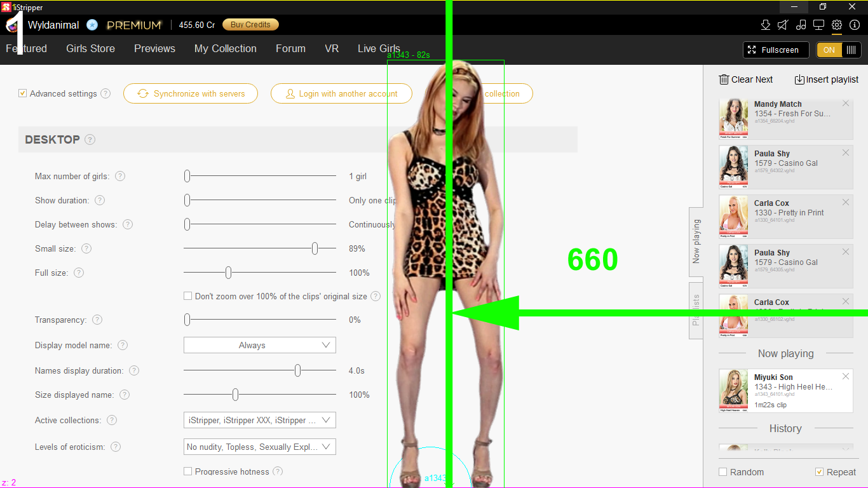The width and height of the screenshot is (868, 488).
Task: Click Synchronize with servers button
Action: [191, 93]
